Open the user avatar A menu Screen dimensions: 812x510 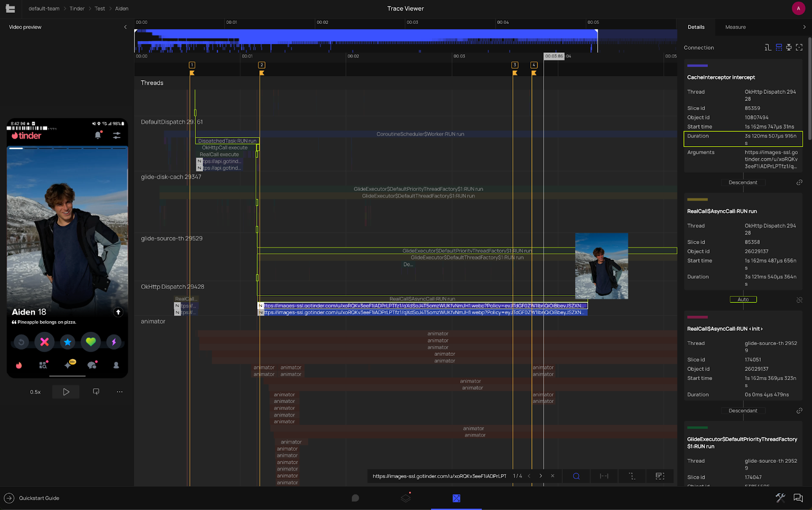pyautogui.click(x=798, y=8)
